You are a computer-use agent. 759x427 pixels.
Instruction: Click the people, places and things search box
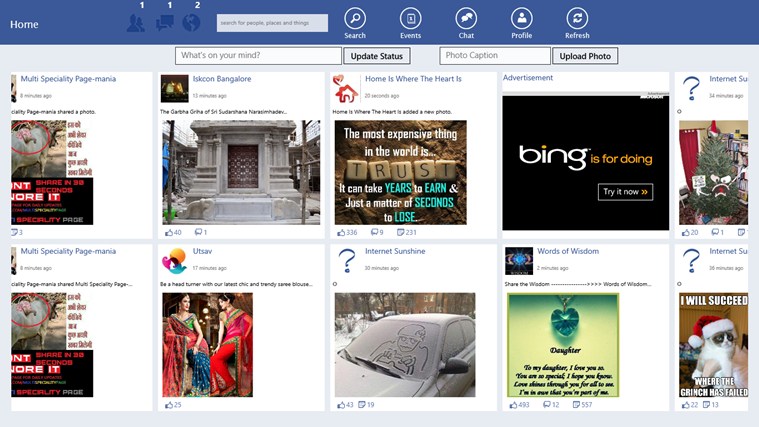coord(272,22)
